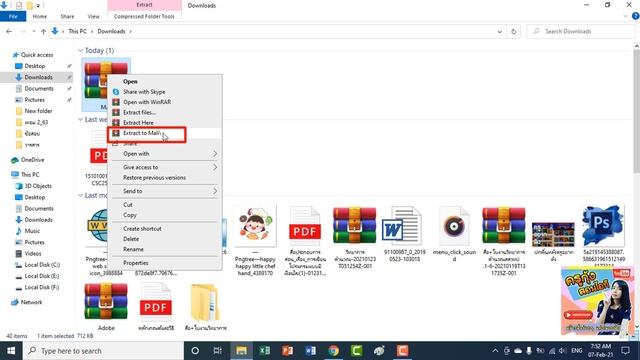Image resolution: width=640 pixels, height=360 pixels.
Task: Collapse the Today (1) group
Action: pyautogui.click(x=80, y=51)
